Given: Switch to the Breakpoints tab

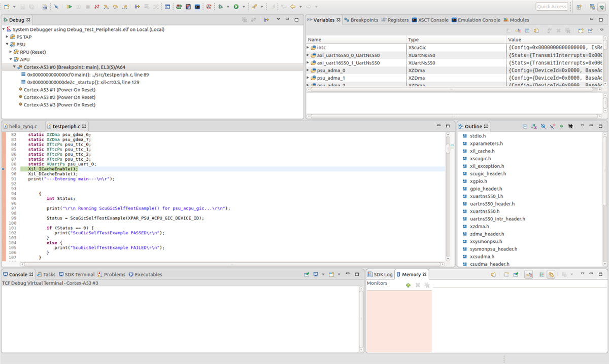Looking at the screenshot, I should pos(365,21).
